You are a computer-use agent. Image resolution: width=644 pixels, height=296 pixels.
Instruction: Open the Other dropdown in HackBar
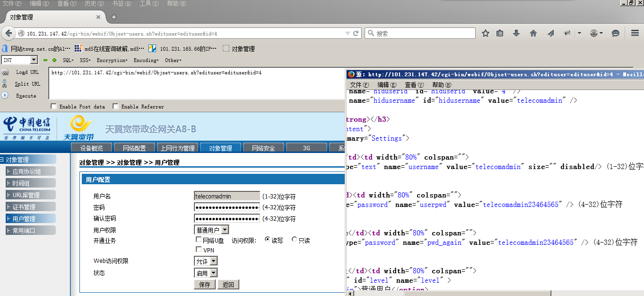pyautogui.click(x=173, y=60)
